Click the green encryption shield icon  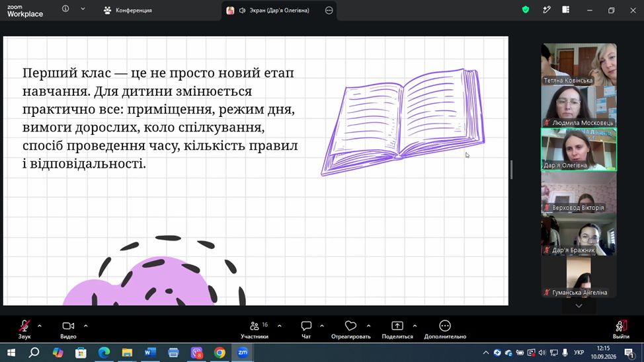point(525,10)
